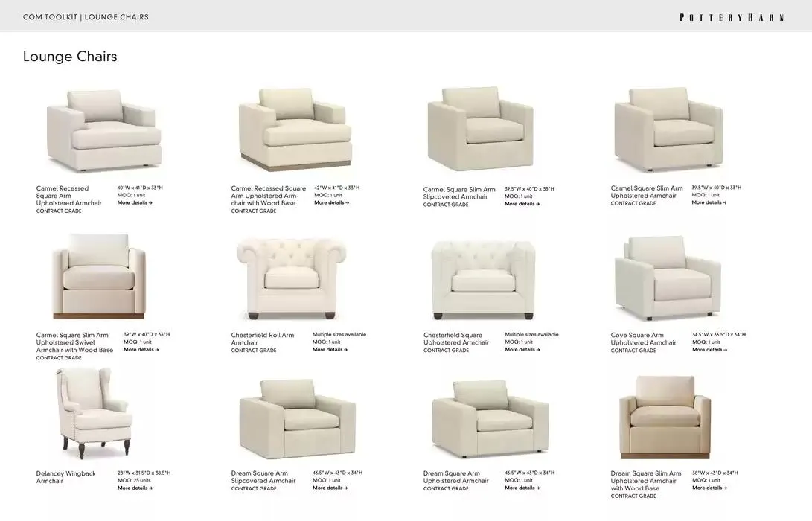Select the Cove Square Arm Upholstered Armchair image
Image resolution: width=812 pixels, height=521 pixels.
tap(668, 278)
